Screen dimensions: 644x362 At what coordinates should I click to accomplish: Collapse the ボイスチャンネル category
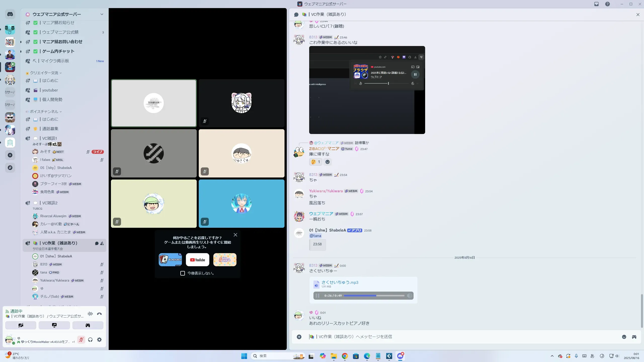(44, 112)
